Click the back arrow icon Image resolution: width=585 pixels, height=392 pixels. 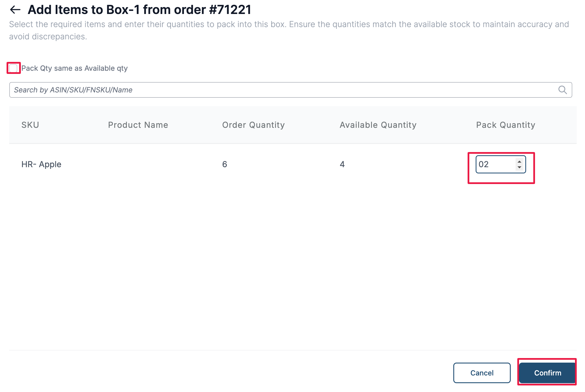(x=15, y=10)
